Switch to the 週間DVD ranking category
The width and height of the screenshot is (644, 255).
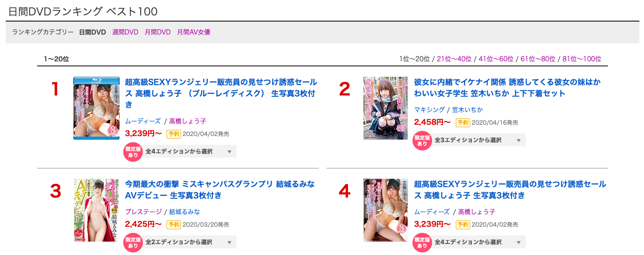coord(125,32)
